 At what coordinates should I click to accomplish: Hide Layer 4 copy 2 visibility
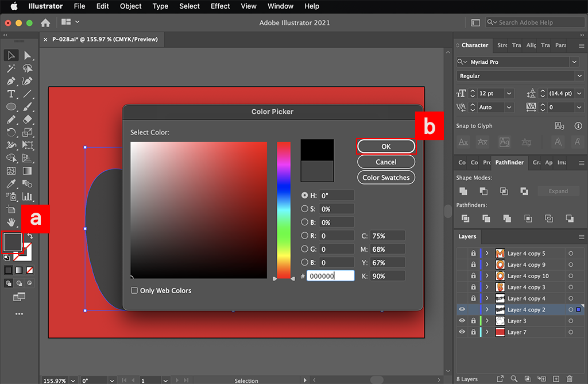click(462, 309)
